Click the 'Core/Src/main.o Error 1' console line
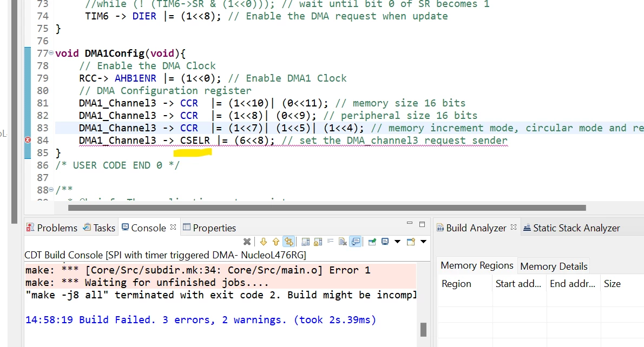644x347 pixels. click(x=198, y=270)
